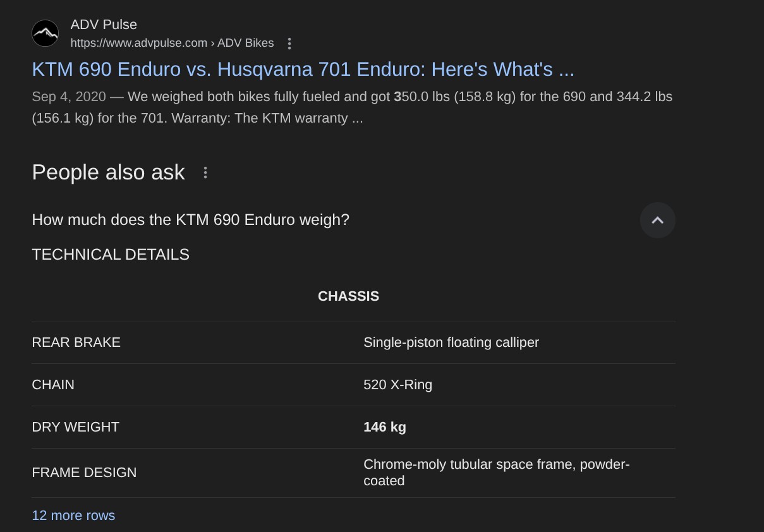Screen dimensions: 764x532
Task: Click the ADV Pulse site name
Action: click(x=104, y=25)
